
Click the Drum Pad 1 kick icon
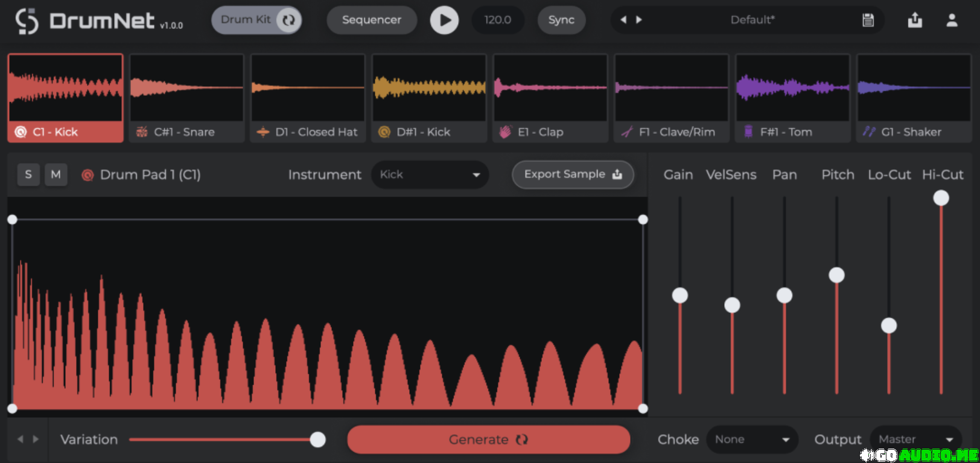click(x=87, y=175)
